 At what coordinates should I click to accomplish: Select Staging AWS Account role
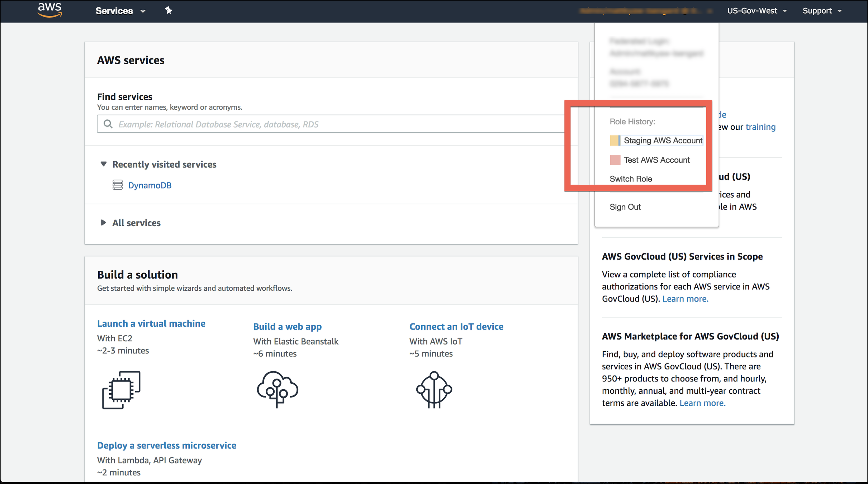click(663, 141)
